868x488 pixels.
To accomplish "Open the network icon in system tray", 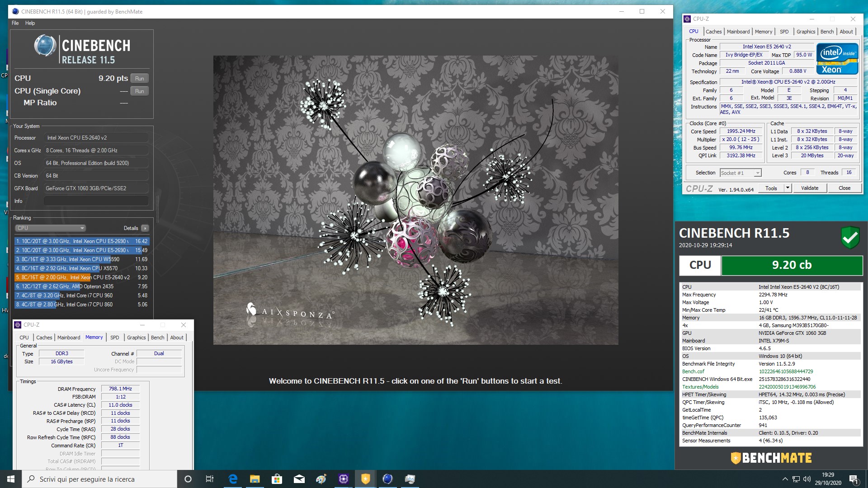I will click(x=796, y=479).
